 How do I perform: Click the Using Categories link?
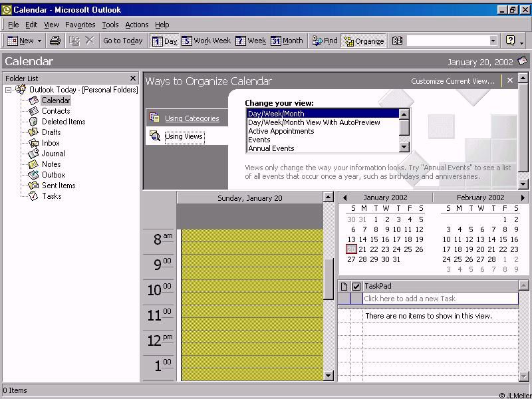(x=192, y=118)
